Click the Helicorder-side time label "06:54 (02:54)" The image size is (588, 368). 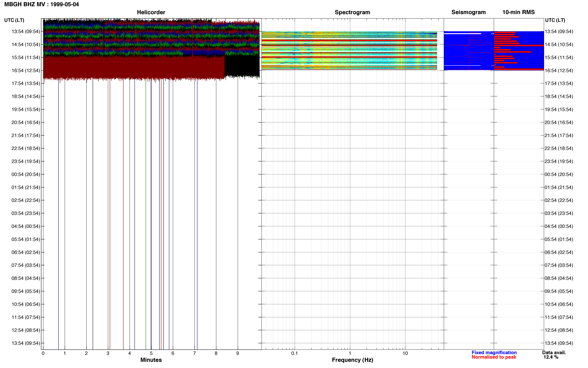point(26,252)
